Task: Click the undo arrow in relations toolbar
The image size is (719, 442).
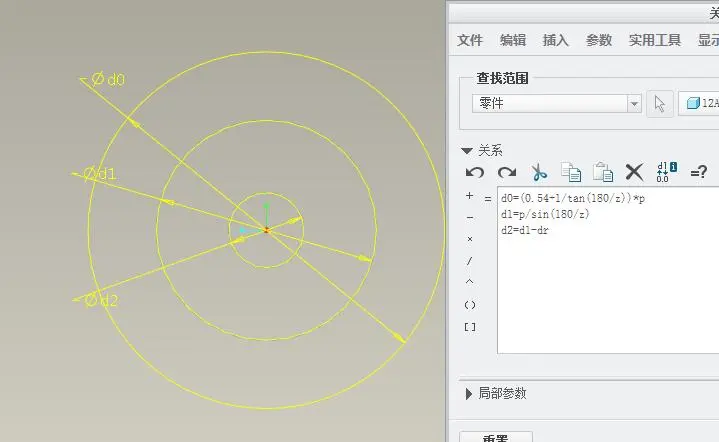Action: click(475, 172)
